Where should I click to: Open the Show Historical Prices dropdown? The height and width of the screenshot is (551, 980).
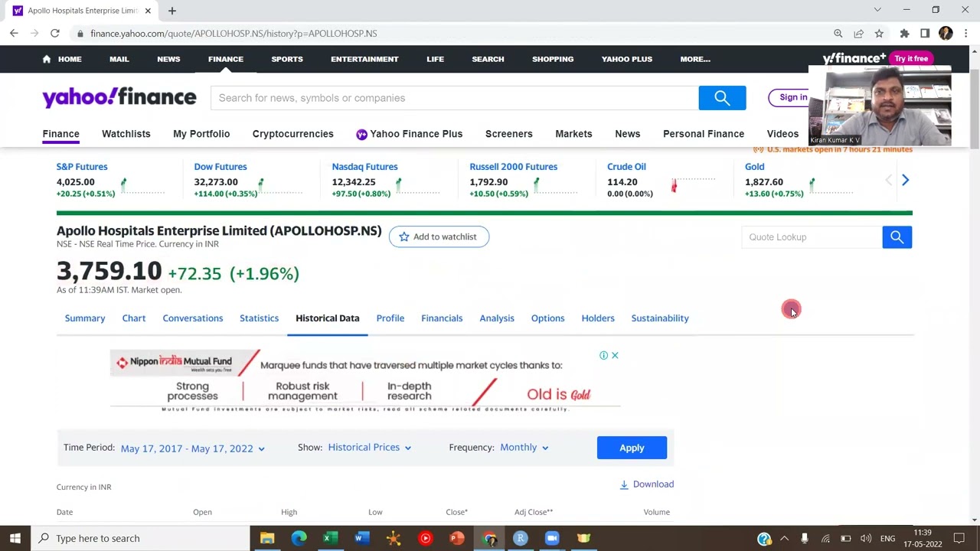[369, 448]
